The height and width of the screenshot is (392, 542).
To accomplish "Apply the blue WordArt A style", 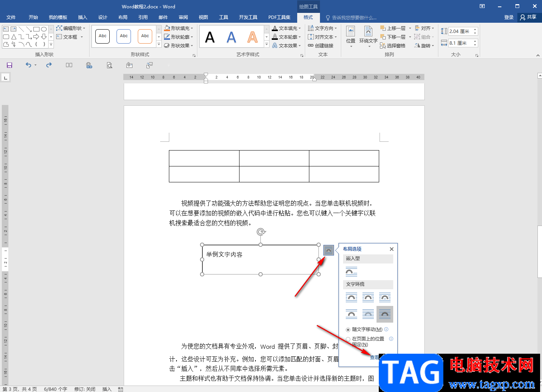I will (231, 37).
